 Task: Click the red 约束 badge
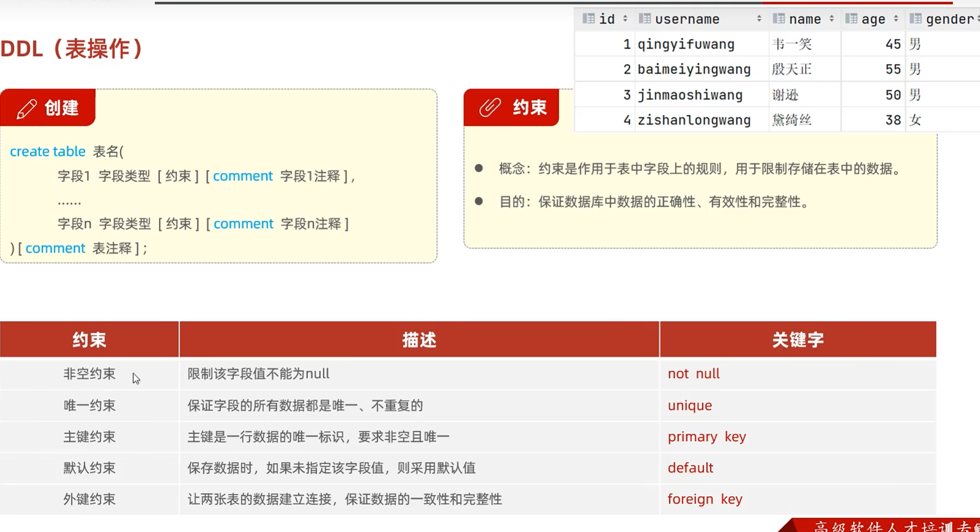(x=529, y=107)
